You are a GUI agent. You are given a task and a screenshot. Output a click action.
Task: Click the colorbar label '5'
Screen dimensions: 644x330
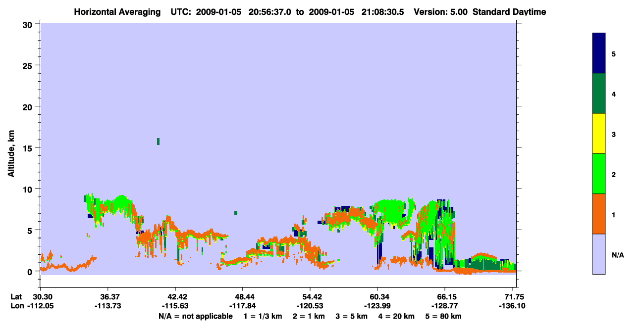coord(614,54)
